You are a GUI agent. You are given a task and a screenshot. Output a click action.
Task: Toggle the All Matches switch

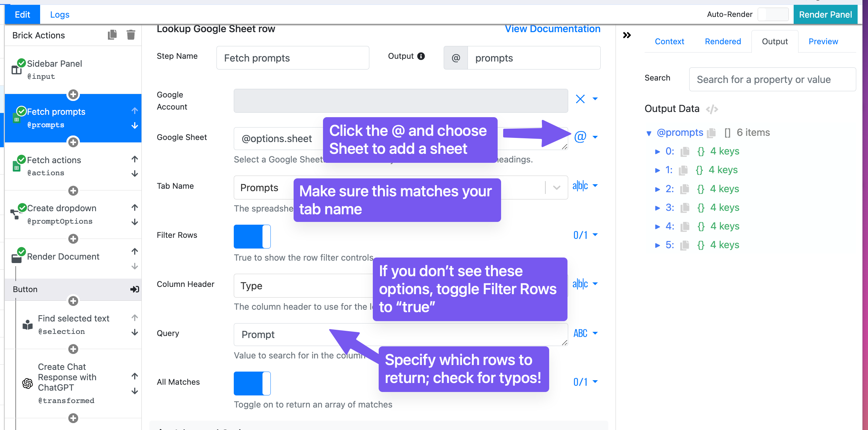pyautogui.click(x=252, y=383)
